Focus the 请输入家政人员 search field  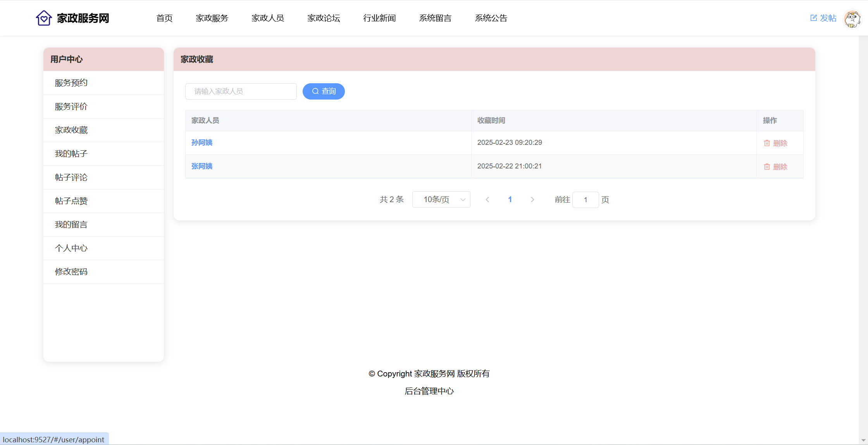[x=241, y=91]
